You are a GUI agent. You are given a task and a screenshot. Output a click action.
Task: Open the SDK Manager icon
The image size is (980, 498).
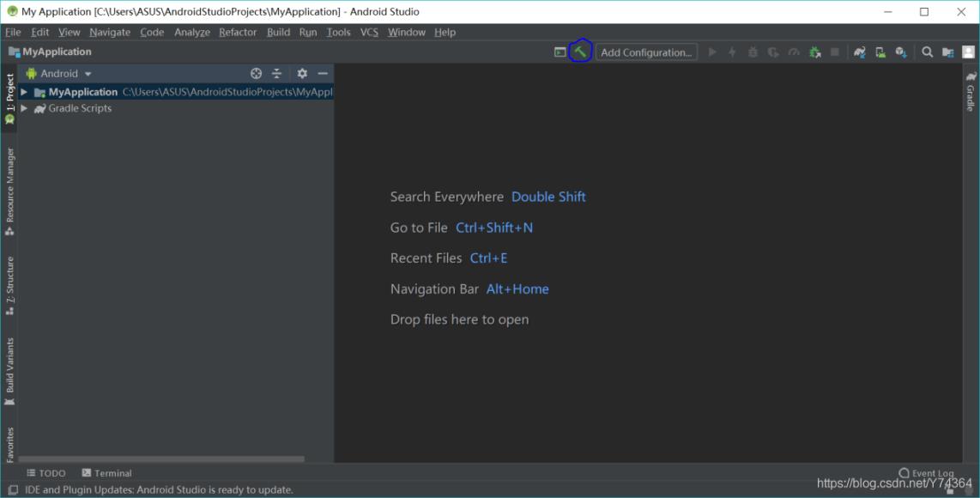point(901,52)
